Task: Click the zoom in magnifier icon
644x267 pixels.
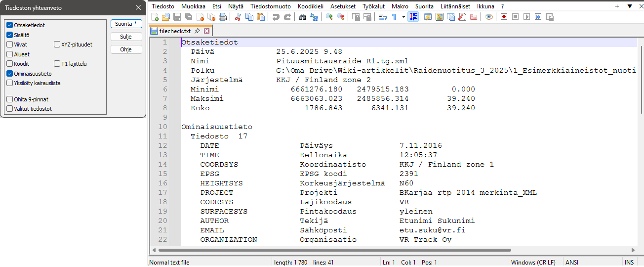Action: [329, 17]
